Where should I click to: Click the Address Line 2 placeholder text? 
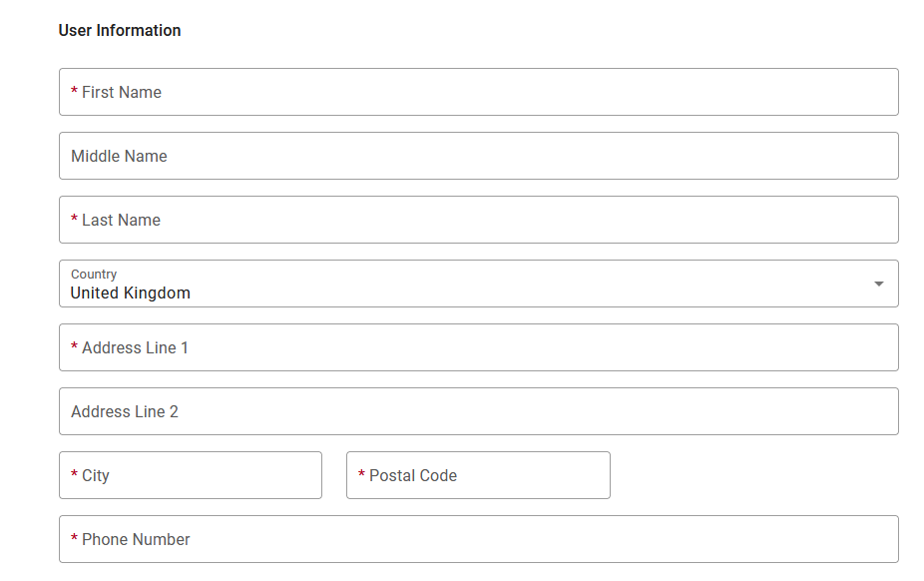coord(125,412)
